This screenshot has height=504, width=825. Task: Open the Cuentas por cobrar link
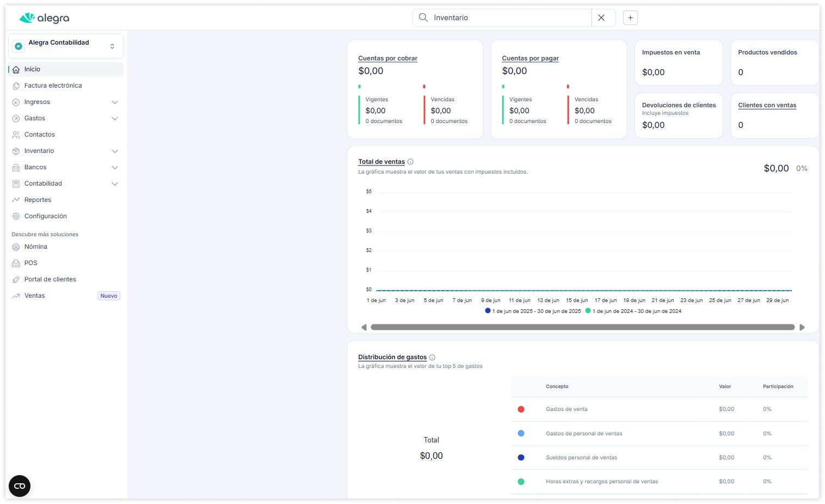(x=387, y=58)
